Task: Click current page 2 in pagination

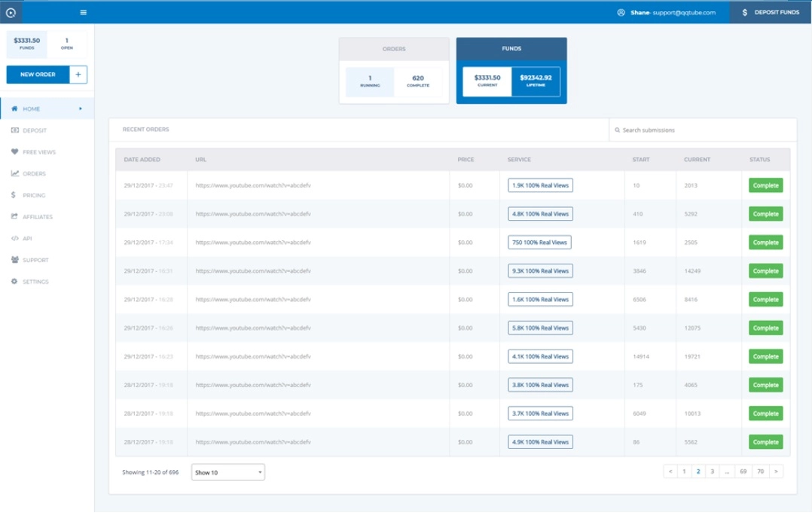Action: (x=698, y=471)
